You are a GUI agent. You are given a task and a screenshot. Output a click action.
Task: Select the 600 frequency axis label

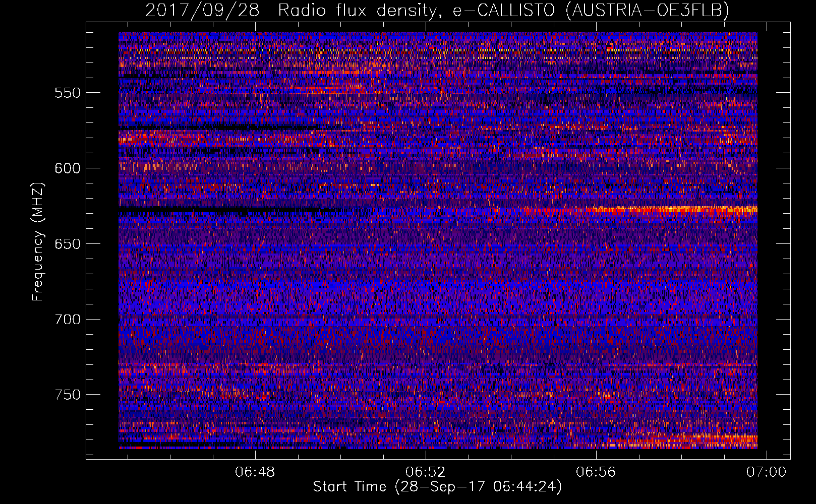(68, 168)
